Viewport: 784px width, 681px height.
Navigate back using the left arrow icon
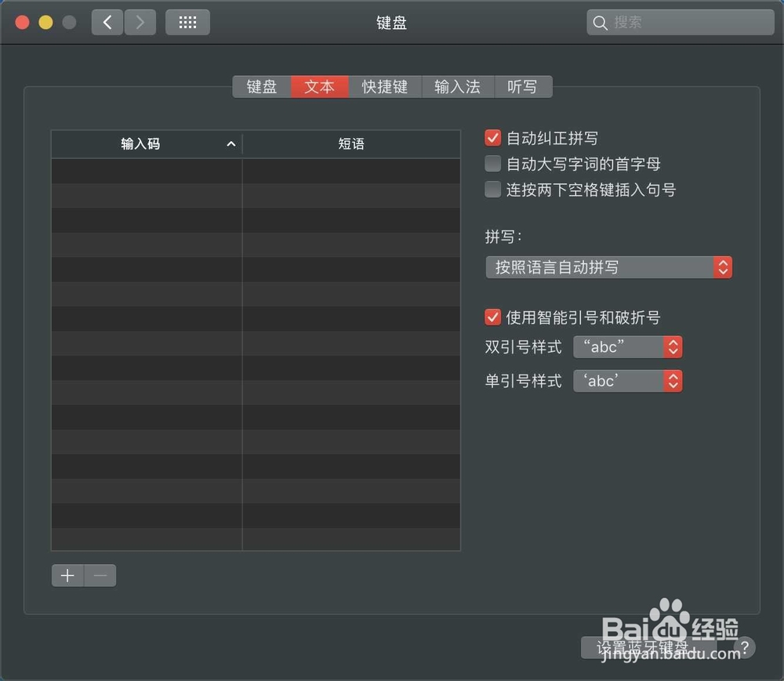pos(107,22)
